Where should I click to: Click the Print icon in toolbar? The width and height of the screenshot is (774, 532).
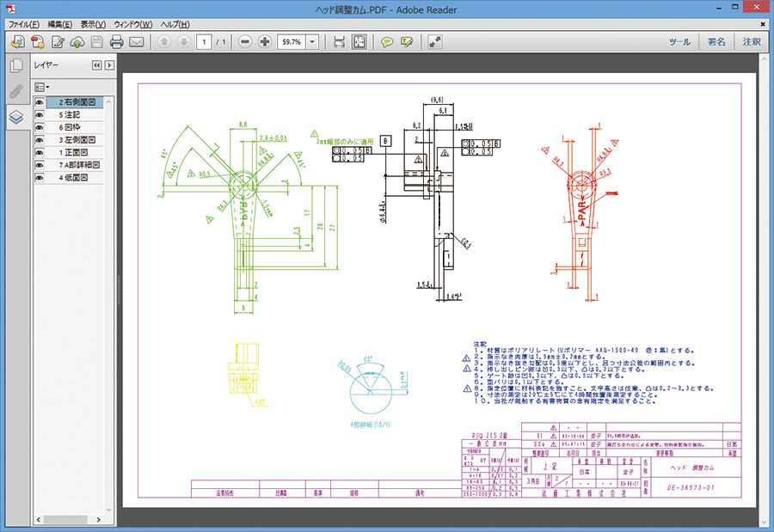coord(117,41)
